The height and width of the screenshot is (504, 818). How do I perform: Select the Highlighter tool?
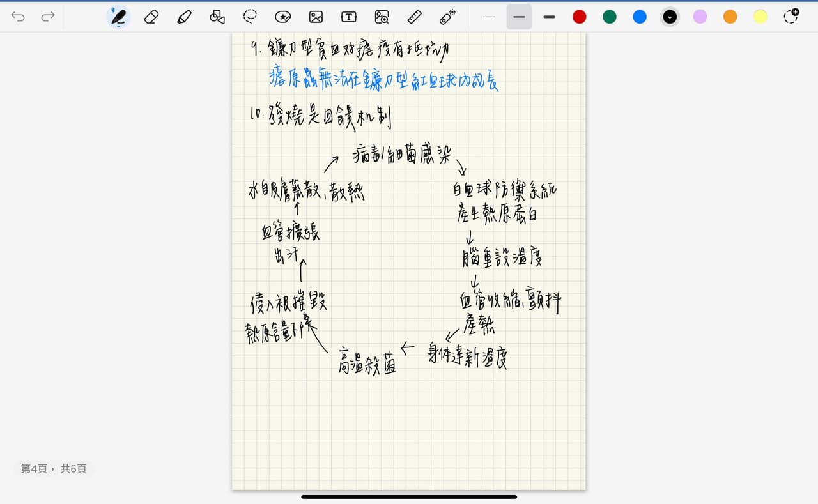coord(184,17)
